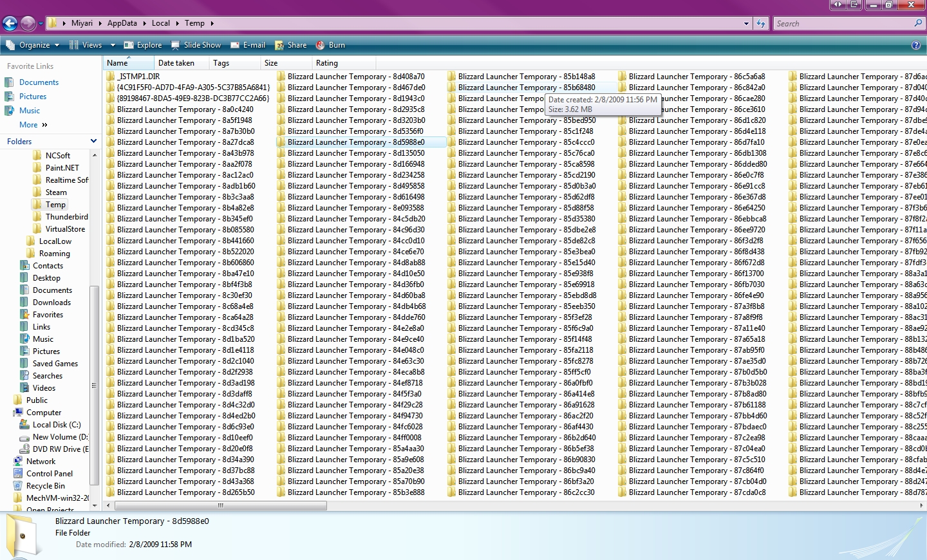
Task: Click the Back navigation arrow button
Action: point(10,24)
